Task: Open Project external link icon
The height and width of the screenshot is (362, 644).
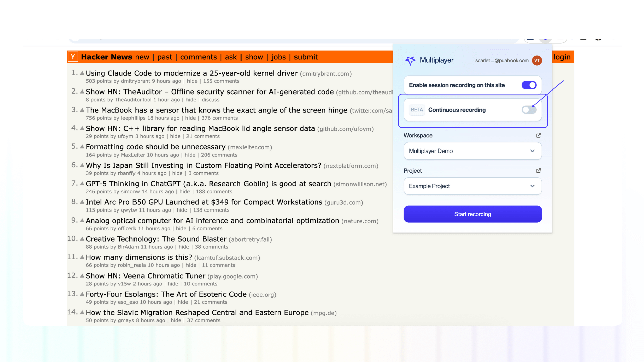Action: pyautogui.click(x=539, y=171)
